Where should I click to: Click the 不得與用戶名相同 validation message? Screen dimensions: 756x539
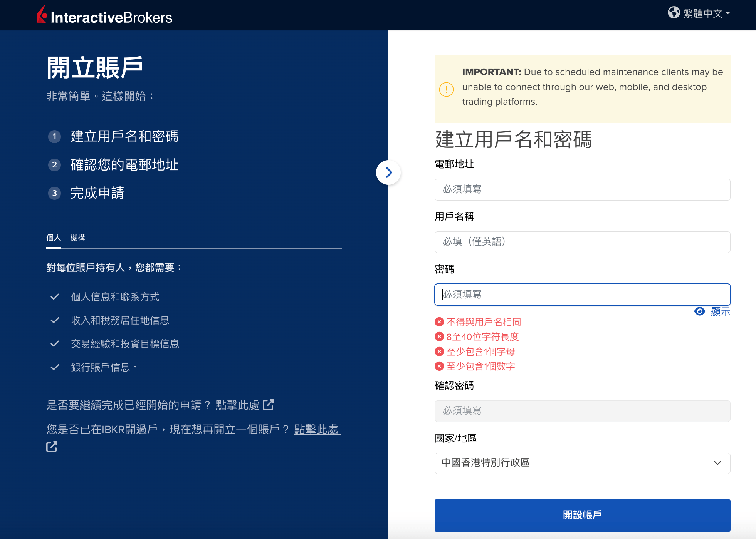484,322
